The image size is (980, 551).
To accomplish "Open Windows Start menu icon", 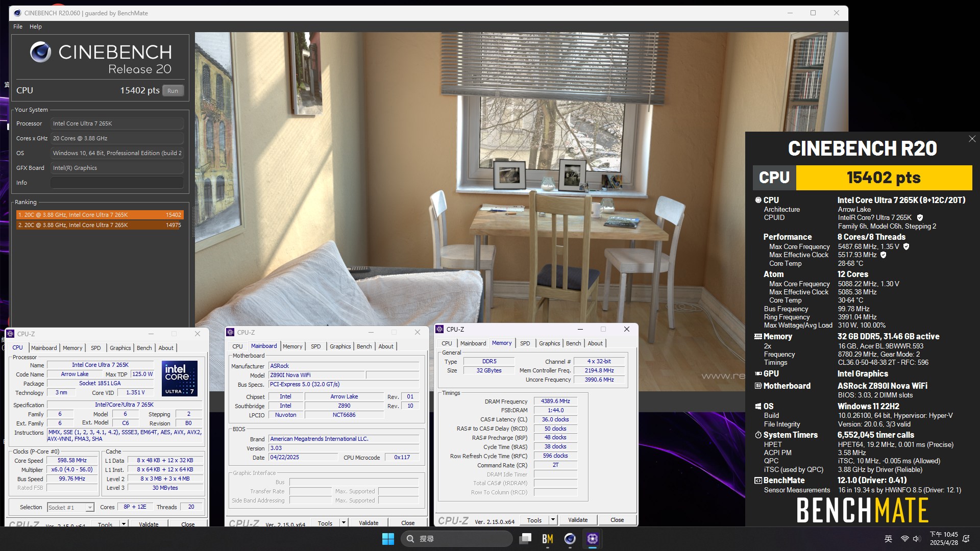I will 388,539.
